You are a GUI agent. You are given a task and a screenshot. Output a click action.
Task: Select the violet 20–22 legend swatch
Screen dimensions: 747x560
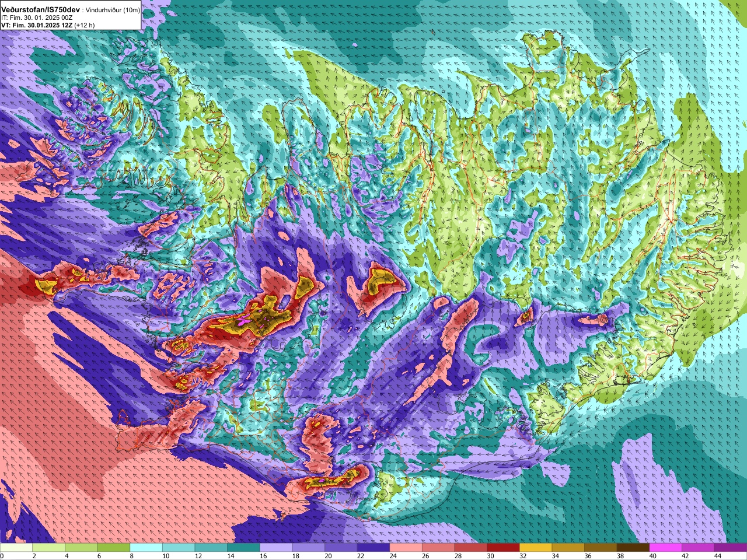click(x=341, y=548)
